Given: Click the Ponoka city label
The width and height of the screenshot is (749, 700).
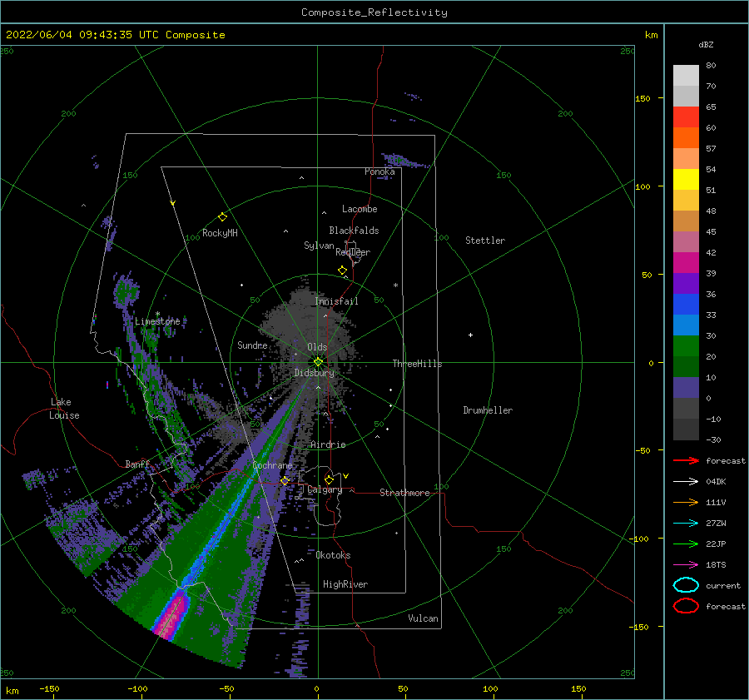Looking at the screenshot, I should point(379,171).
